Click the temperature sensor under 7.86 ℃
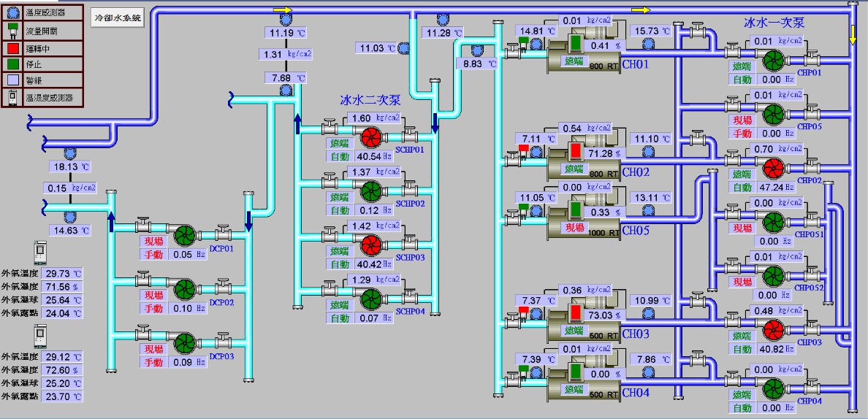Screen dimensions: 868x419 coord(647,372)
